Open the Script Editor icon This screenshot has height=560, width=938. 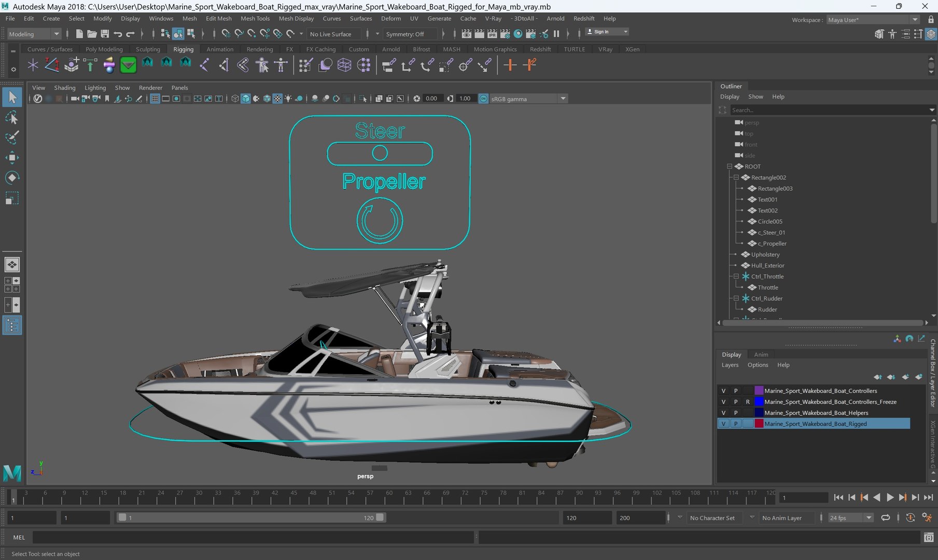(x=929, y=538)
